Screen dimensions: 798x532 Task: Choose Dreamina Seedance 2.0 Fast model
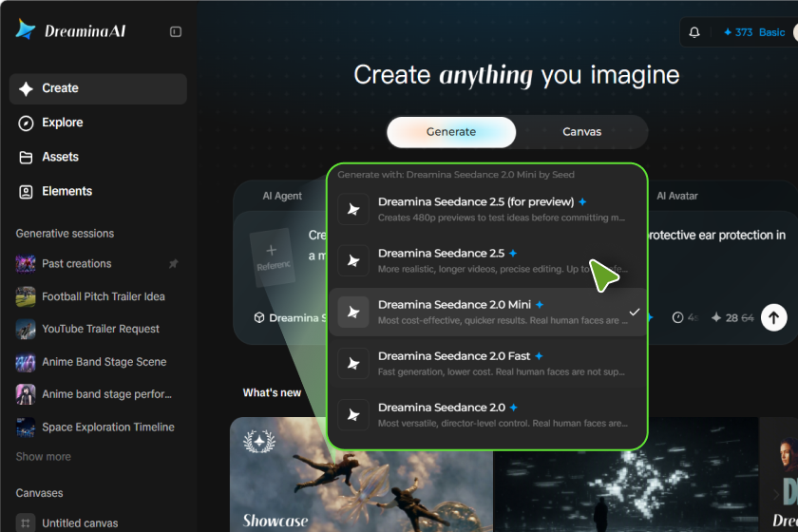(487, 364)
